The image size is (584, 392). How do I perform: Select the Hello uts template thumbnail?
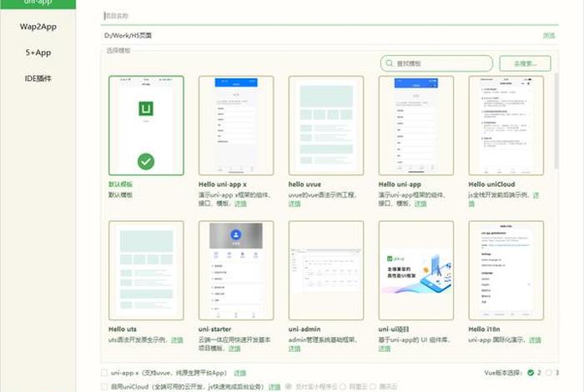146,270
